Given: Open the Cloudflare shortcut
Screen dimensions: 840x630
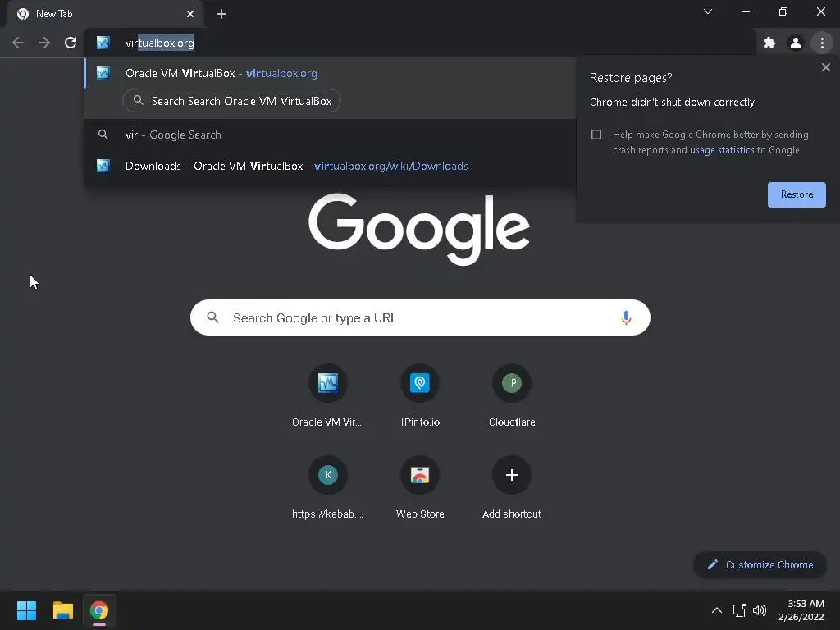Looking at the screenshot, I should (x=512, y=396).
